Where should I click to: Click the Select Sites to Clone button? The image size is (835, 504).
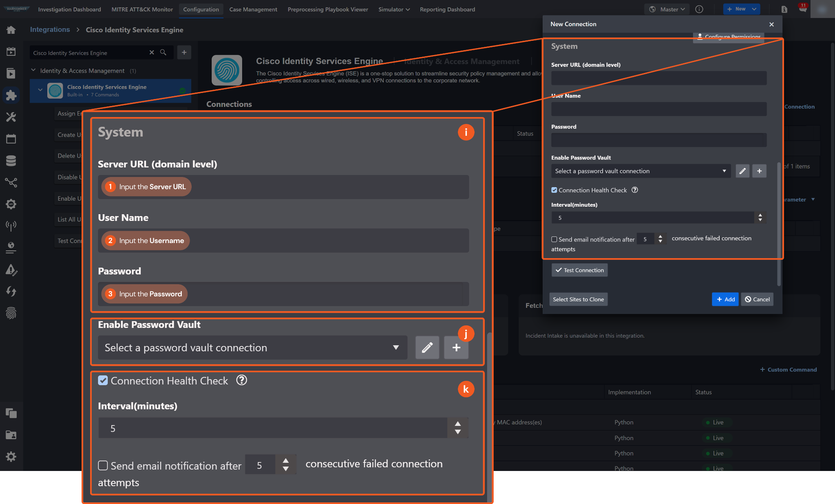tap(578, 299)
